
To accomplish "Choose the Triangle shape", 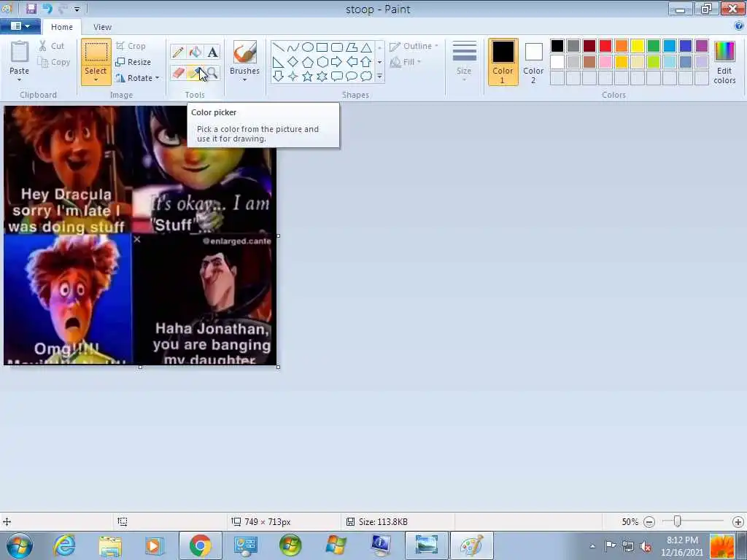I will pyautogui.click(x=366, y=47).
